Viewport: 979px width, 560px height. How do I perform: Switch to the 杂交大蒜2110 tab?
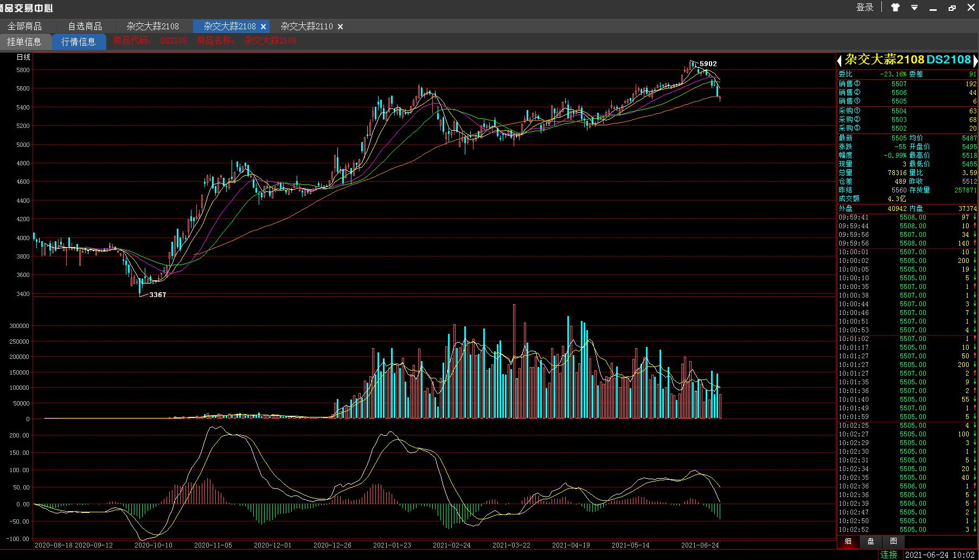click(x=306, y=26)
